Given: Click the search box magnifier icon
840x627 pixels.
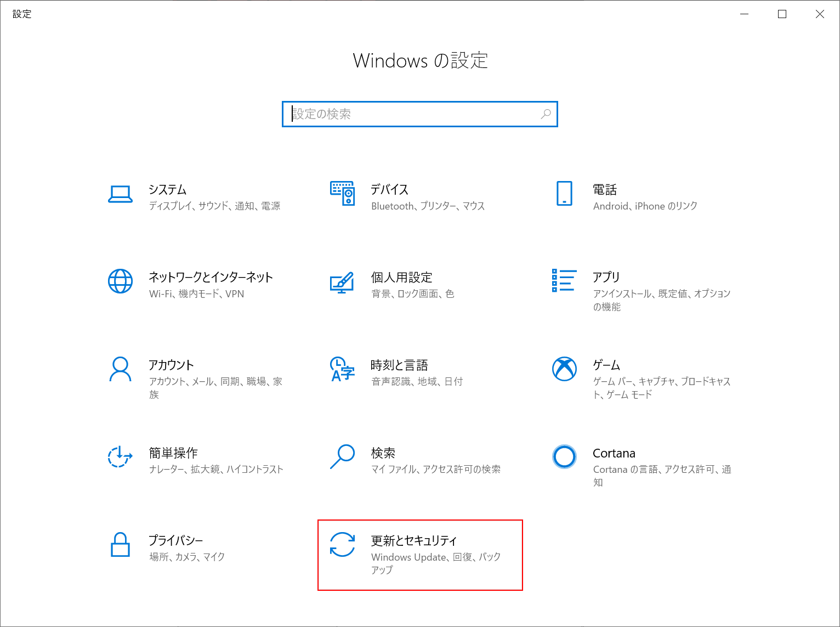Looking at the screenshot, I should (x=546, y=114).
